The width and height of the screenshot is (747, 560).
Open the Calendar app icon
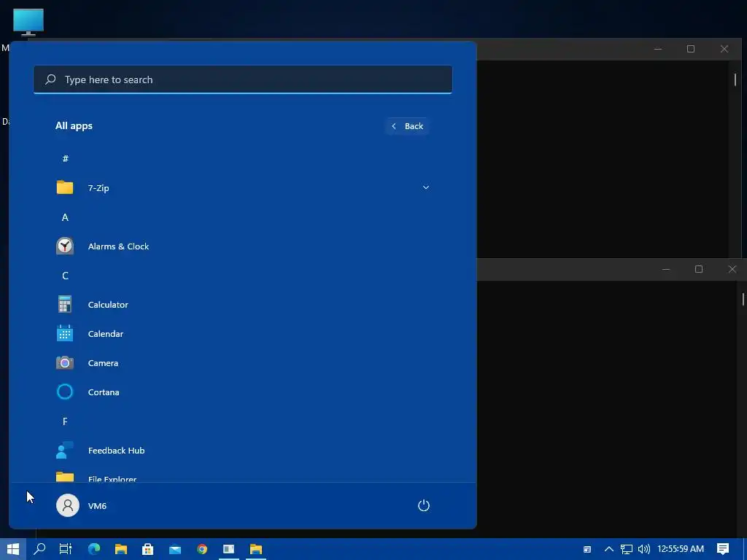tap(65, 333)
